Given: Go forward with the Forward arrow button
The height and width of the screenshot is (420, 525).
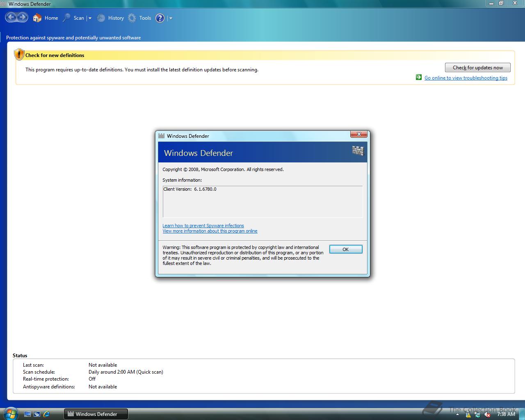Looking at the screenshot, I should 22,18.
